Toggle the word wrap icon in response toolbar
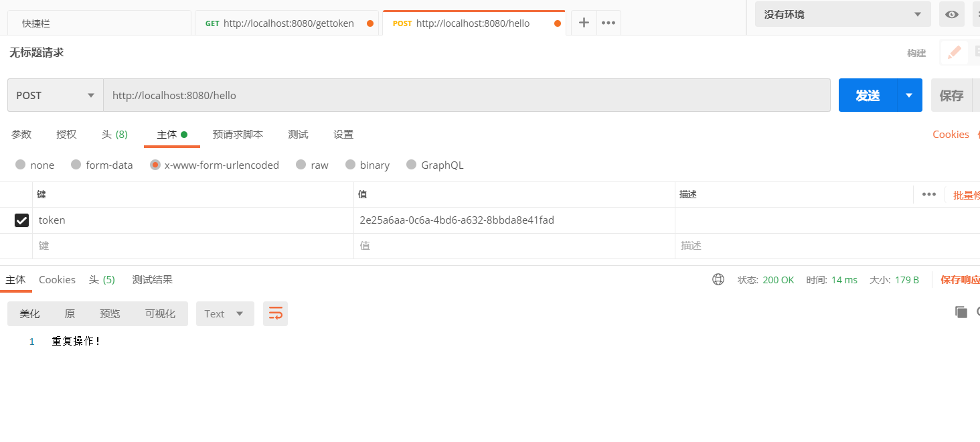The height and width of the screenshot is (442, 980). tap(275, 313)
